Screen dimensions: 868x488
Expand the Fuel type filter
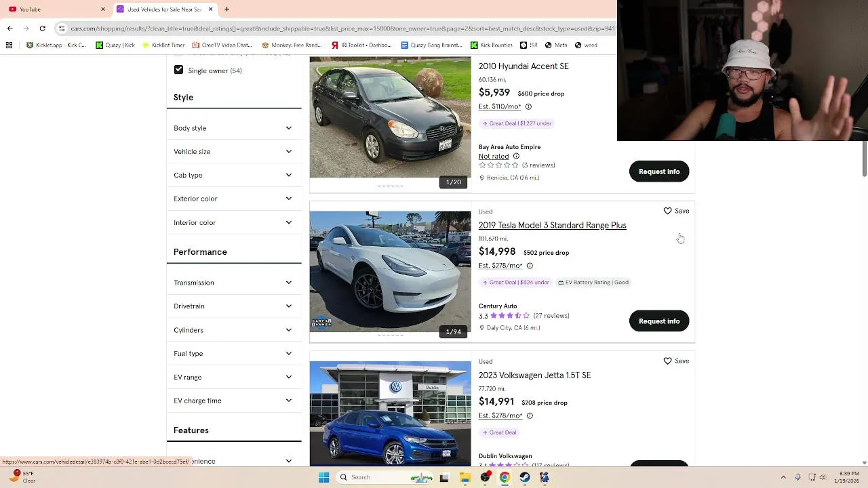234,353
